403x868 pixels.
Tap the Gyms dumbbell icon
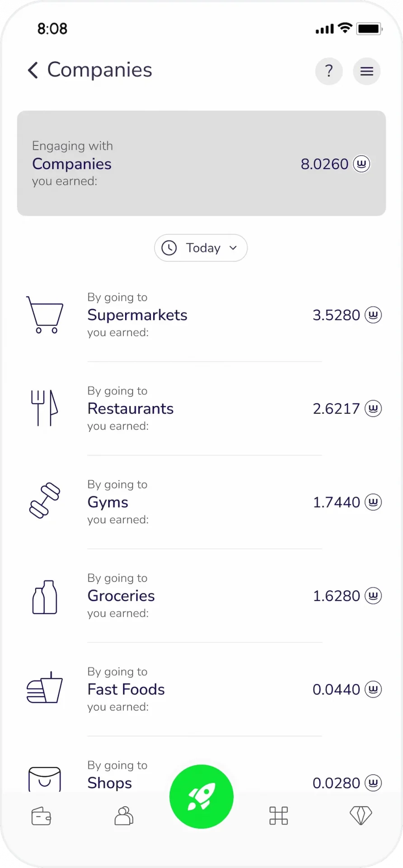click(x=44, y=500)
